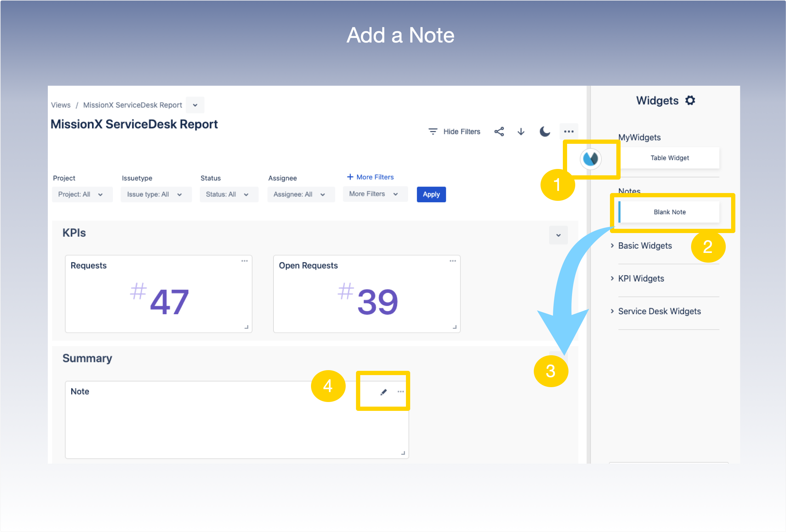Open the Assignee: All dropdown

pos(300,194)
